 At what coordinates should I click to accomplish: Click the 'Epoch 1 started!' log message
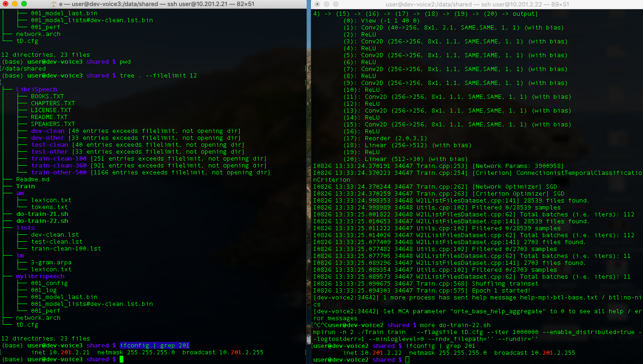tap(502, 291)
